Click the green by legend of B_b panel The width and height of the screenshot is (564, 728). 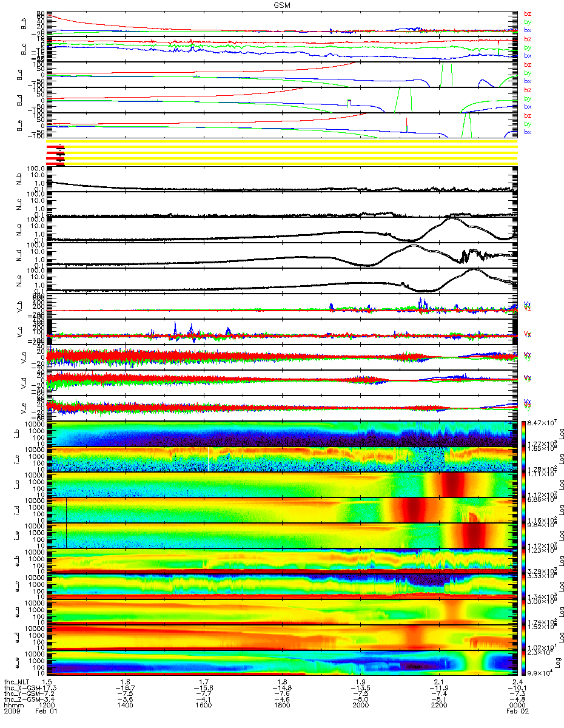528,22
